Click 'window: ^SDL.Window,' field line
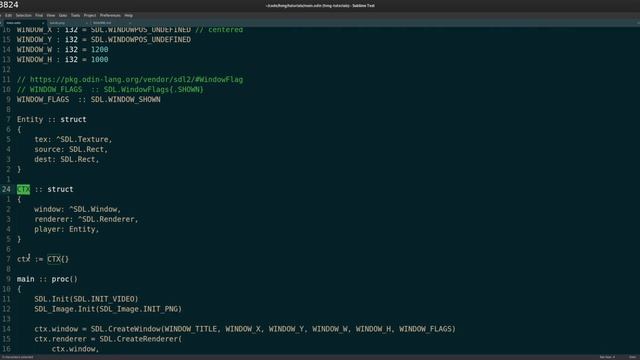640x360 pixels. [78, 209]
